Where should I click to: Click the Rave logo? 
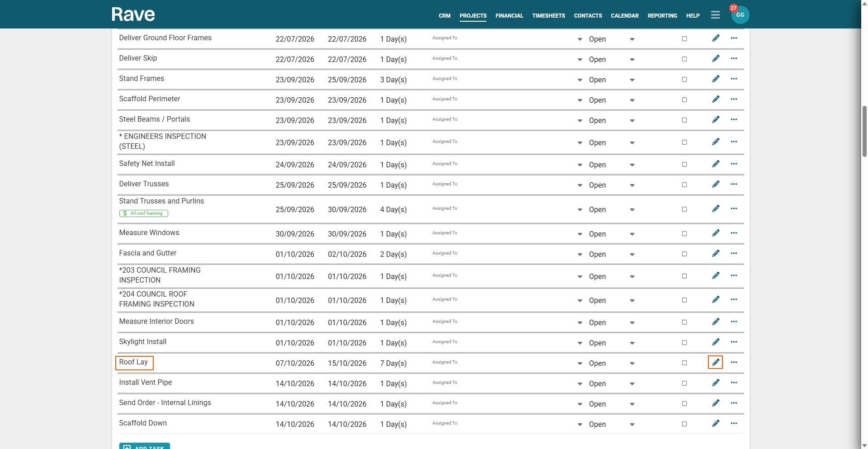tap(133, 14)
